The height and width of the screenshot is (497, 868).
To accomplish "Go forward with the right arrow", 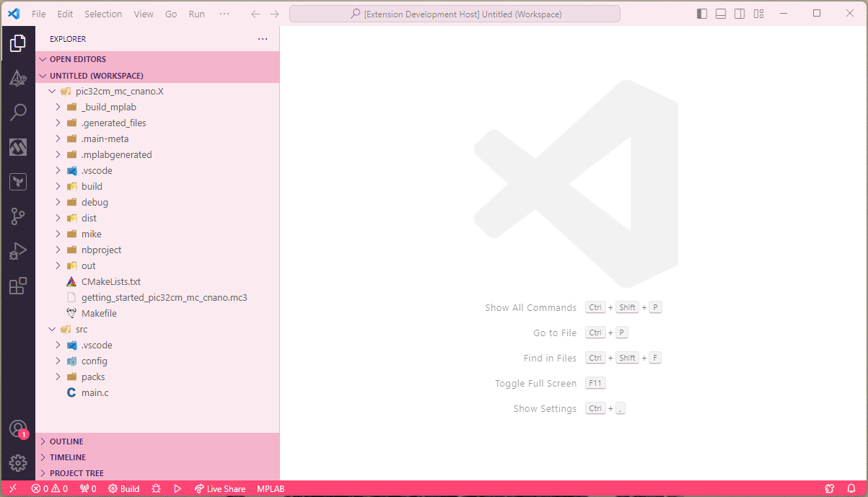I will pos(274,14).
